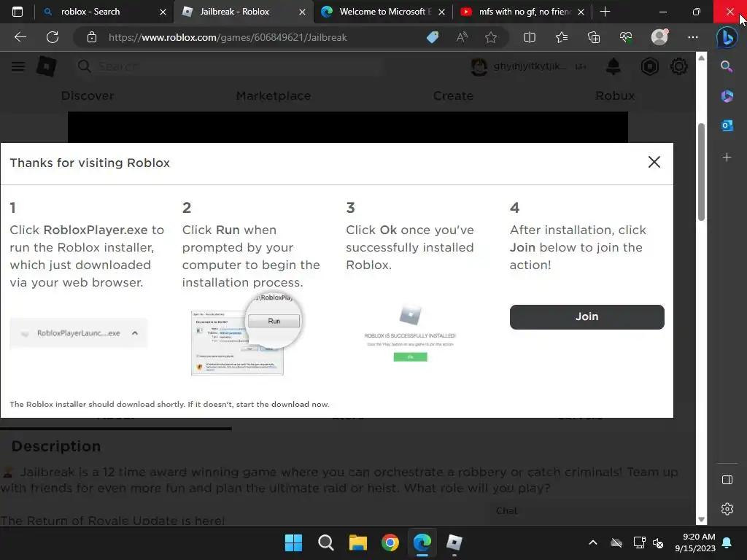
Task: Open the Robux menu item
Action: pyautogui.click(x=615, y=96)
